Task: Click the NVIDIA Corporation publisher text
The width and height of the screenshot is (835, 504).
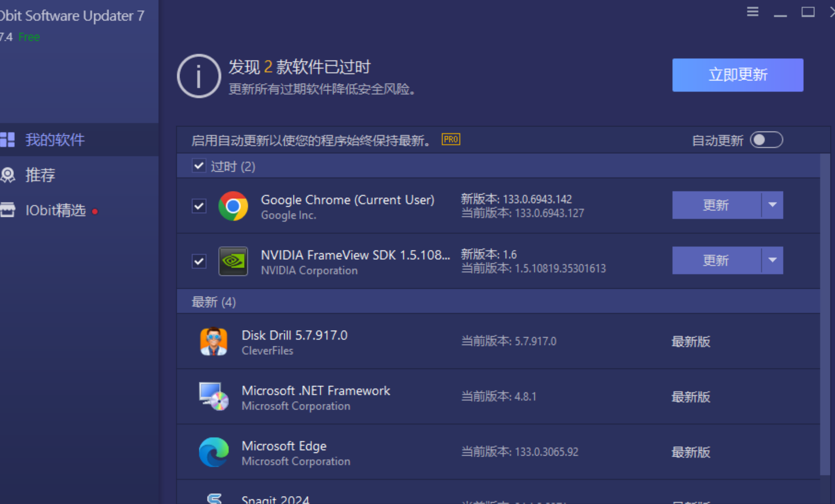Action: tap(309, 270)
